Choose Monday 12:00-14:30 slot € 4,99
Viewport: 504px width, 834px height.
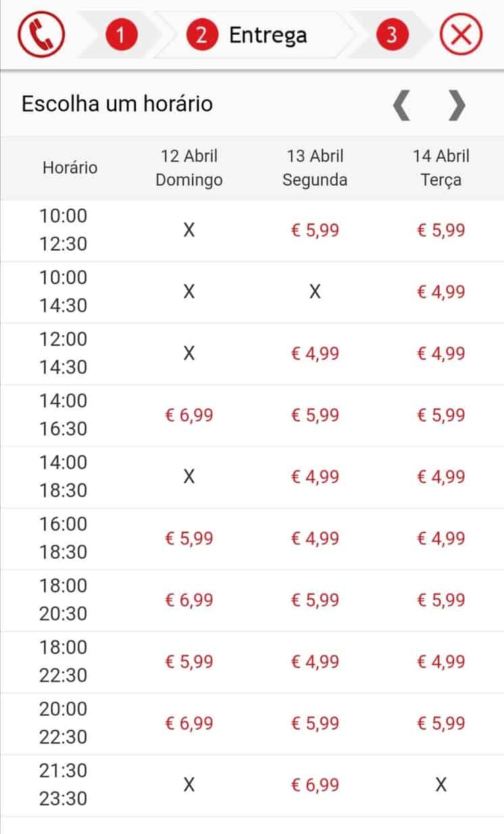(315, 353)
